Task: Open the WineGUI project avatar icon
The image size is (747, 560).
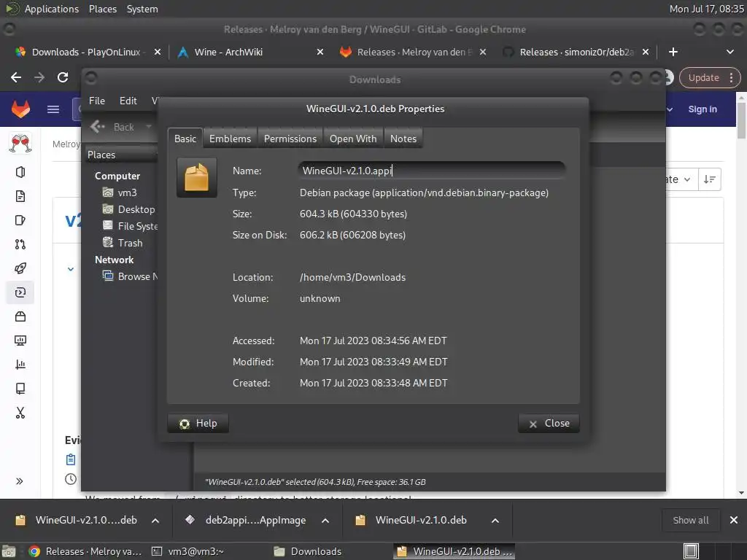Action: pyautogui.click(x=20, y=144)
